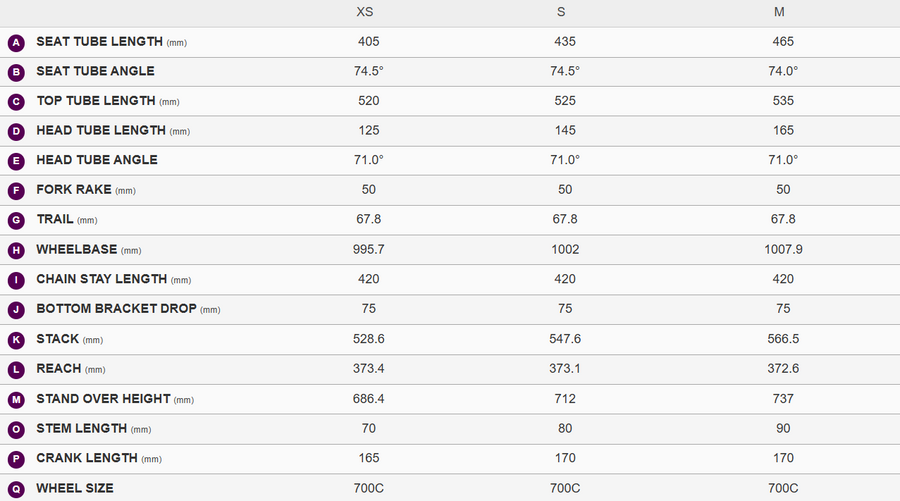Click the Crank Length row label
The width and height of the screenshot is (900, 501).
tap(99, 459)
